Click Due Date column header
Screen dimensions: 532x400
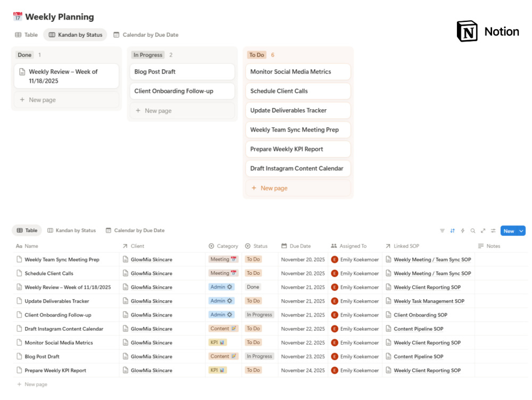(296, 246)
